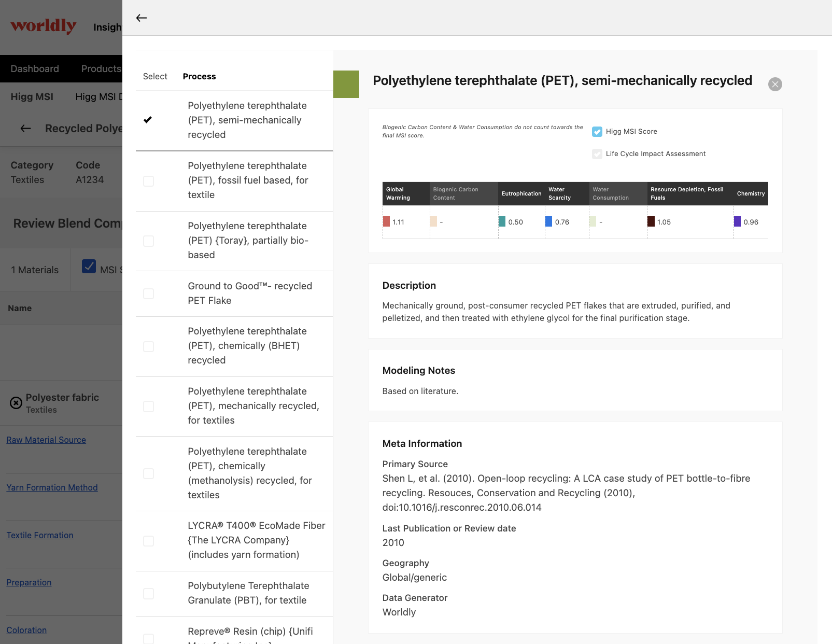
Task: Open Products tab in background navigation
Action: (x=101, y=69)
